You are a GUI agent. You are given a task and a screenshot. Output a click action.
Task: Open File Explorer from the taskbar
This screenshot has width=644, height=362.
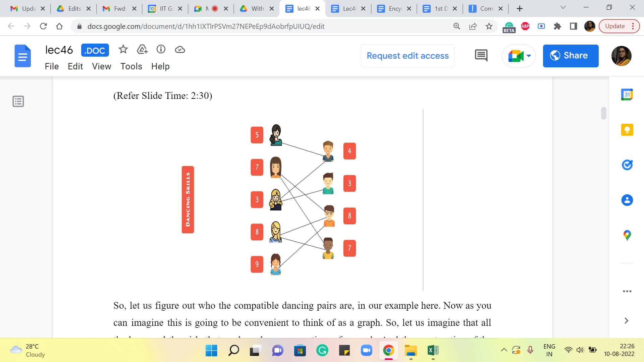[411, 351]
